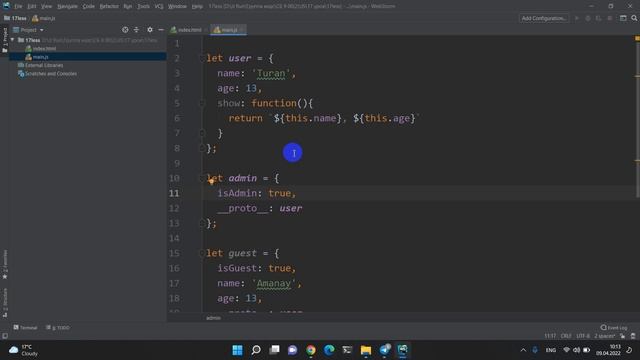Open Windows taskbar search
Screen dimensions: 640x360
[256, 350]
